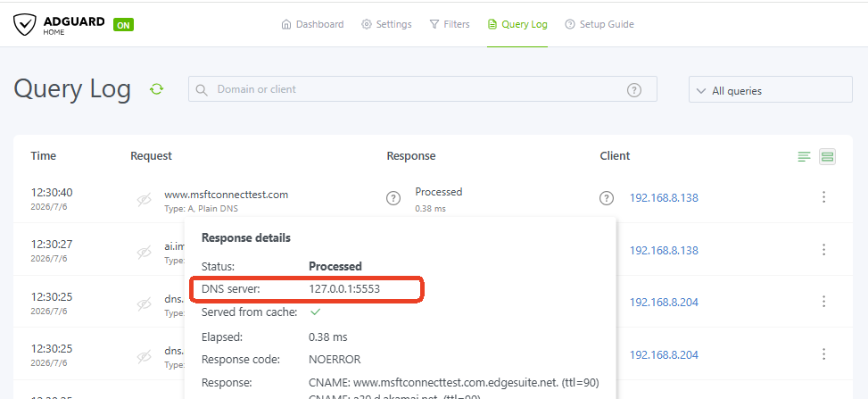Image resolution: width=868 pixels, height=399 pixels.
Task: Click the Processed response text in first row
Action: [x=438, y=192]
